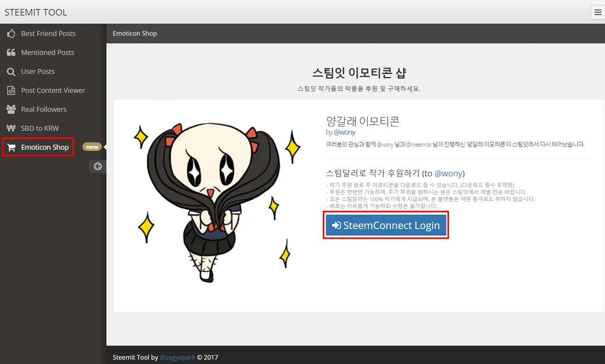The image size is (605, 364).
Task: Open the hamburger menu at top right
Action: tap(597, 12)
